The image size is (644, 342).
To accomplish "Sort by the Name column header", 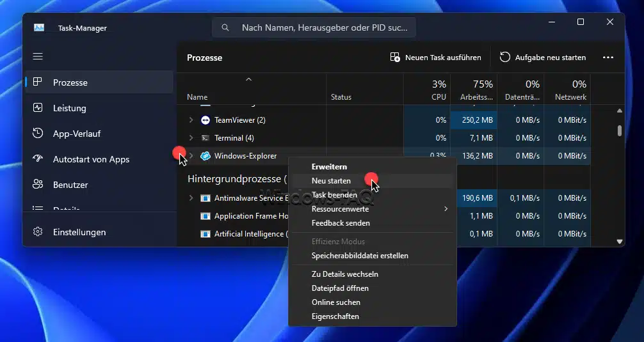I will (x=252, y=89).
